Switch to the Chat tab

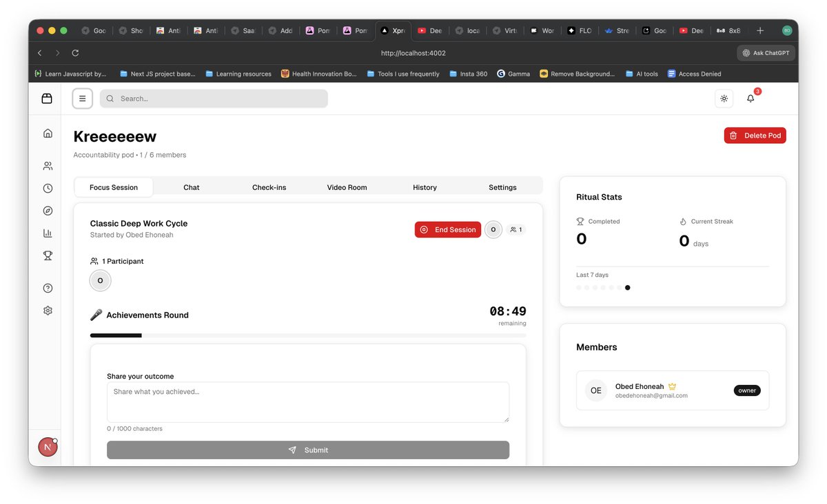coord(192,187)
